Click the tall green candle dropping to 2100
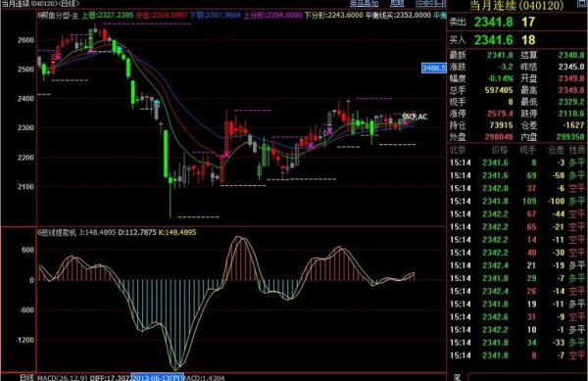588x381 pixels. pyautogui.click(x=166, y=154)
